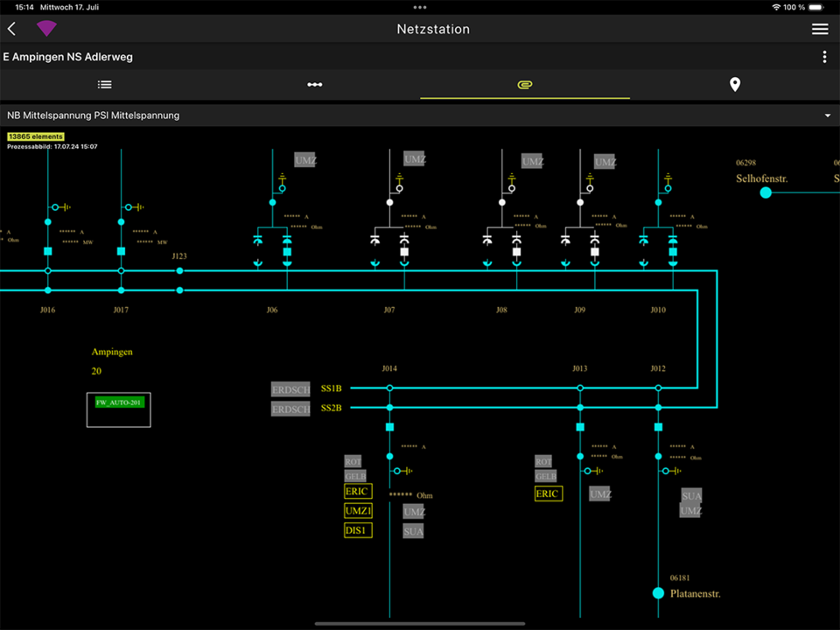
Task: Tap the purple signal indicator icon
Action: coord(46,28)
